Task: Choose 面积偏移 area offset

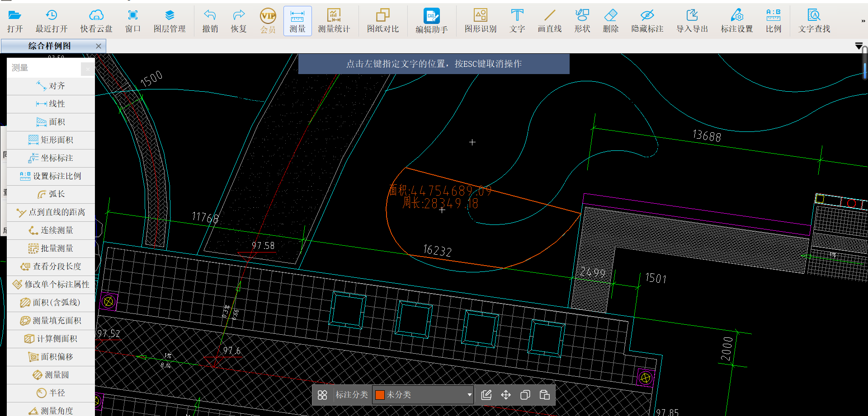Action: click(x=51, y=357)
